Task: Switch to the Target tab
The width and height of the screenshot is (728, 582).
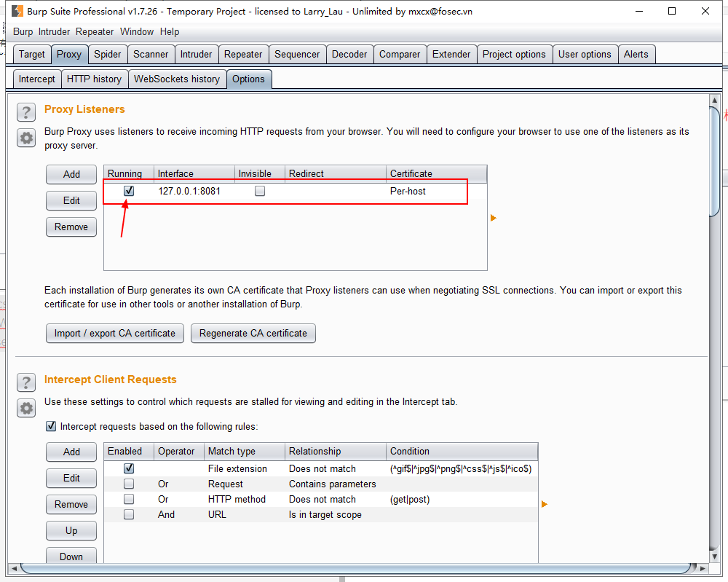Action: [x=31, y=55]
